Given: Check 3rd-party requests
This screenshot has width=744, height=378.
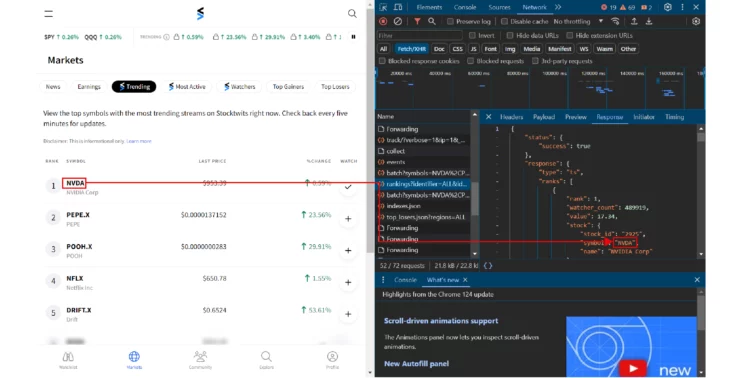Looking at the screenshot, I should (x=535, y=61).
